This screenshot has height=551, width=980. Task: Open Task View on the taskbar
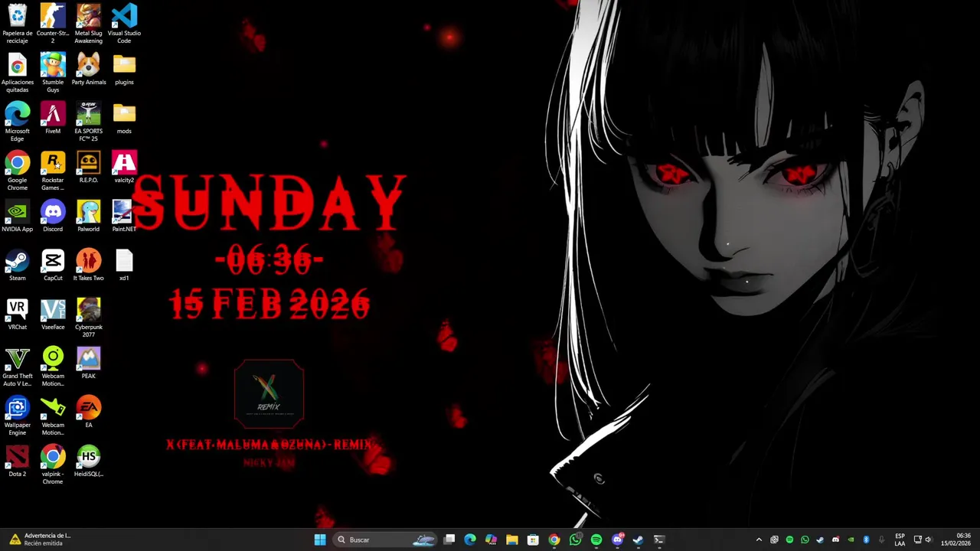449,540
